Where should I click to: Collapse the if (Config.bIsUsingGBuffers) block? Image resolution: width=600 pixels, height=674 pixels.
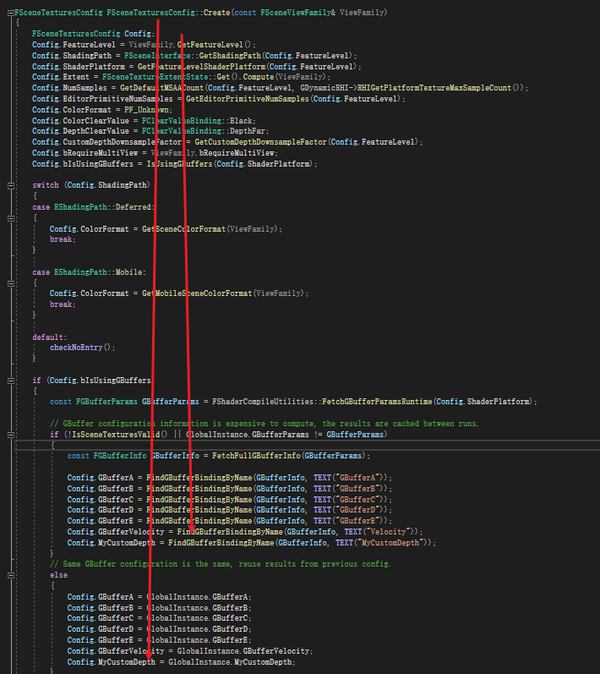coord(10,381)
